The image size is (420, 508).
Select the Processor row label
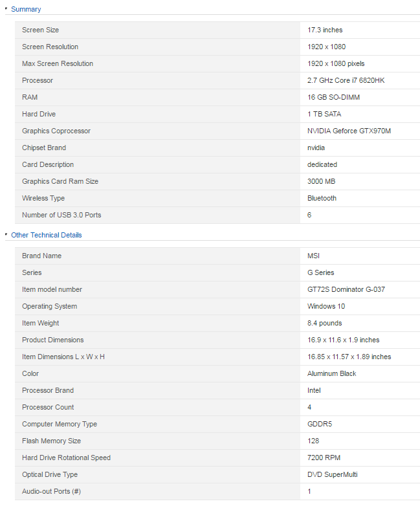38,80
